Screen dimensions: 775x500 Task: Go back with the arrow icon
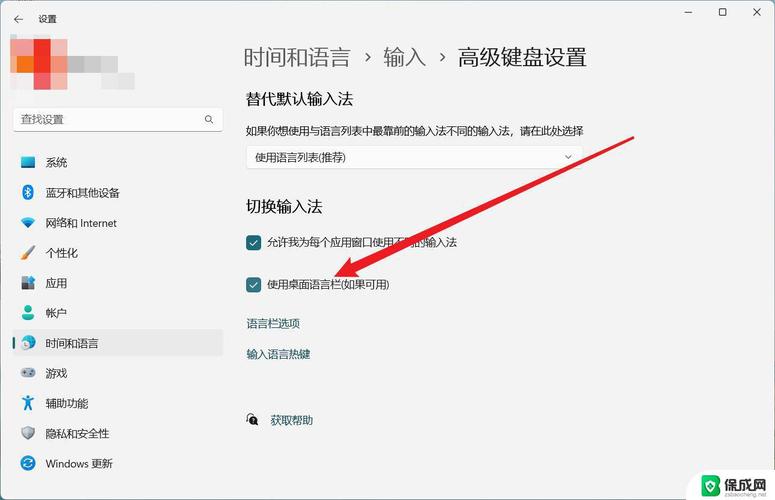tap(19, 19)
